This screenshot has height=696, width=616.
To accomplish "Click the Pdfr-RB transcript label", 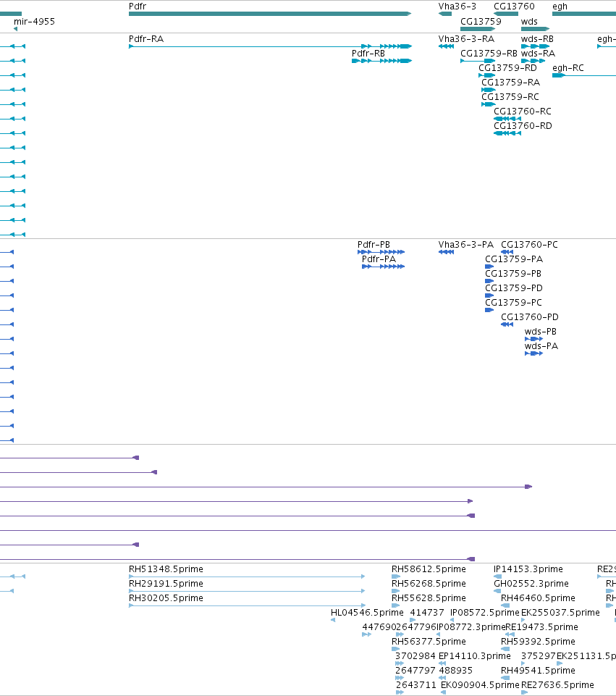I will (368, 54).
